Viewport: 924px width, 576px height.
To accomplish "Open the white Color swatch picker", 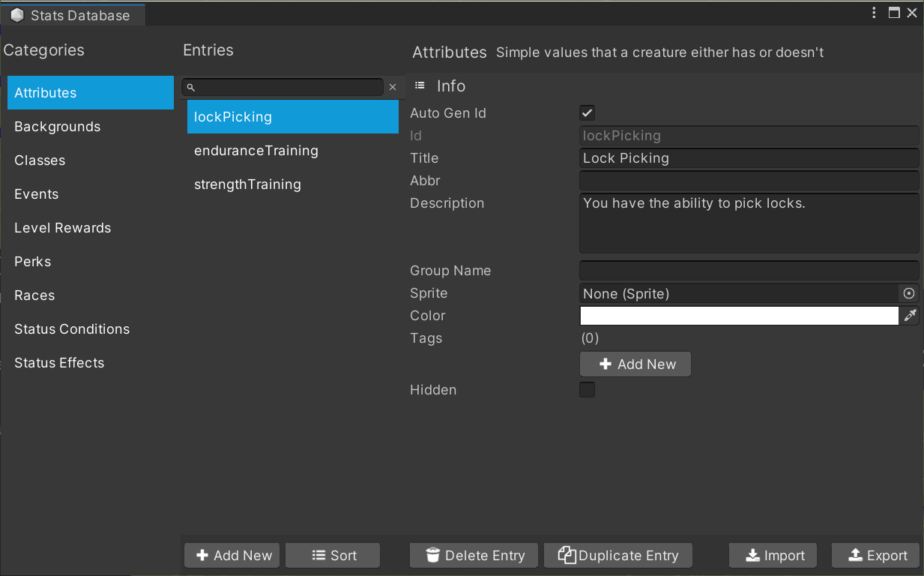I will (x=739, y=316).
